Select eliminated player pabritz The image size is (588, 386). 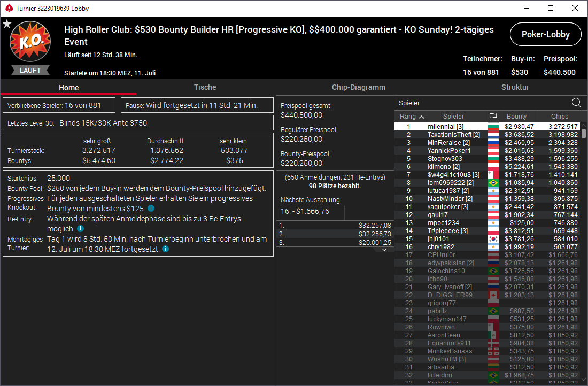pyautogui.click(x=487, y=311)
